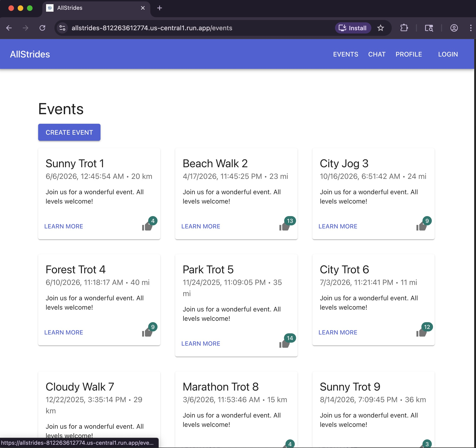
Task: Reload the current page
Action: coord(42,28)
